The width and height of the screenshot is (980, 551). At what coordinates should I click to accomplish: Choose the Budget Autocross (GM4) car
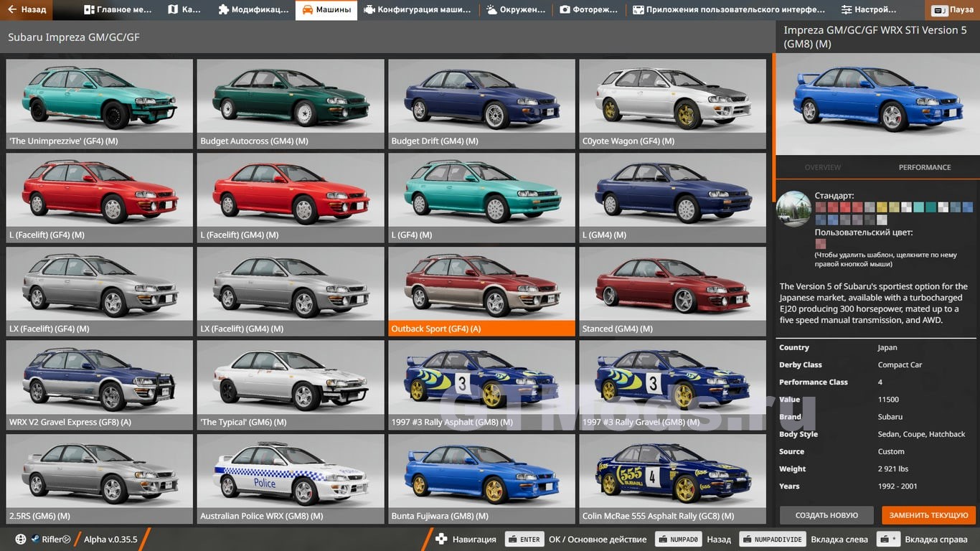click(x=291, y=104)
